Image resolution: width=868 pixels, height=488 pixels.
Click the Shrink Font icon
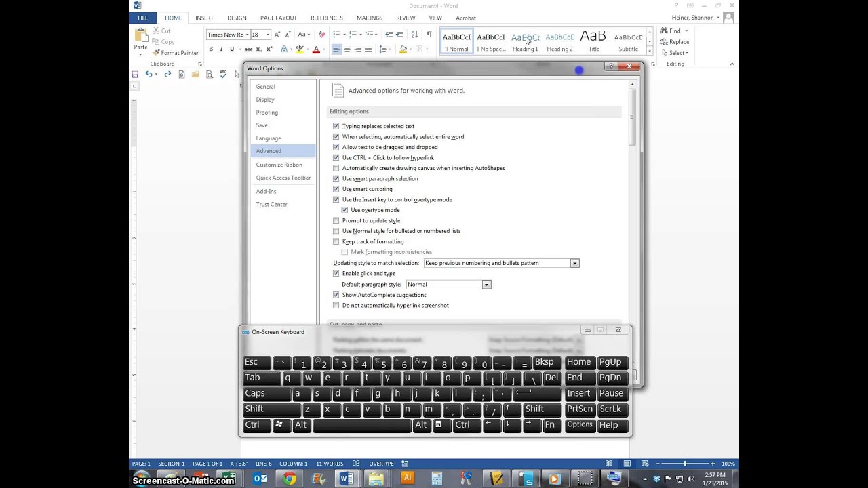(x=288, y=35)
